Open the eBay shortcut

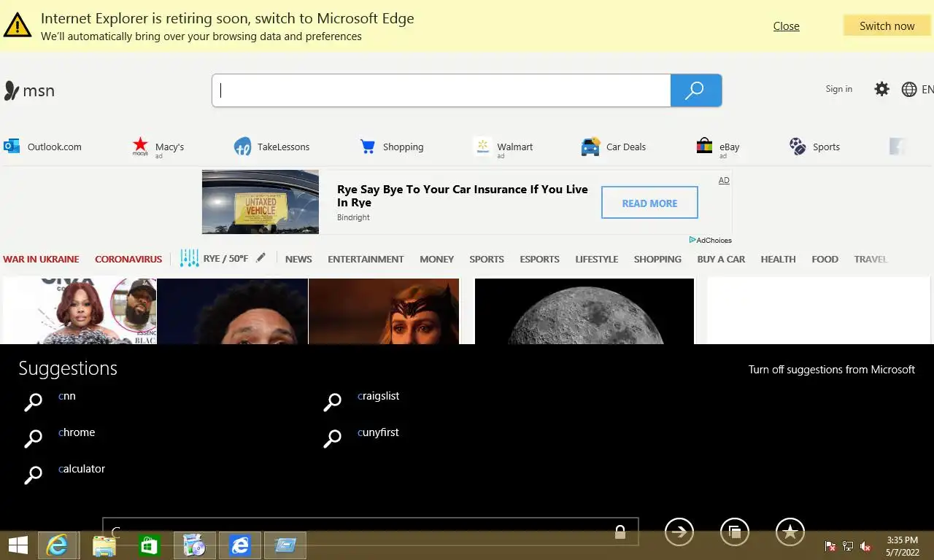point(717,147)
